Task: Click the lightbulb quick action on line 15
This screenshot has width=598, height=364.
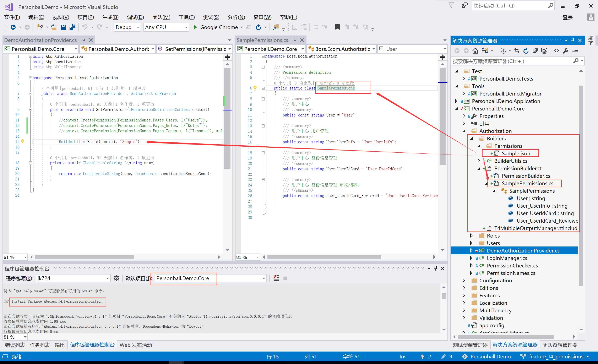Action: (x=23, y=141)
